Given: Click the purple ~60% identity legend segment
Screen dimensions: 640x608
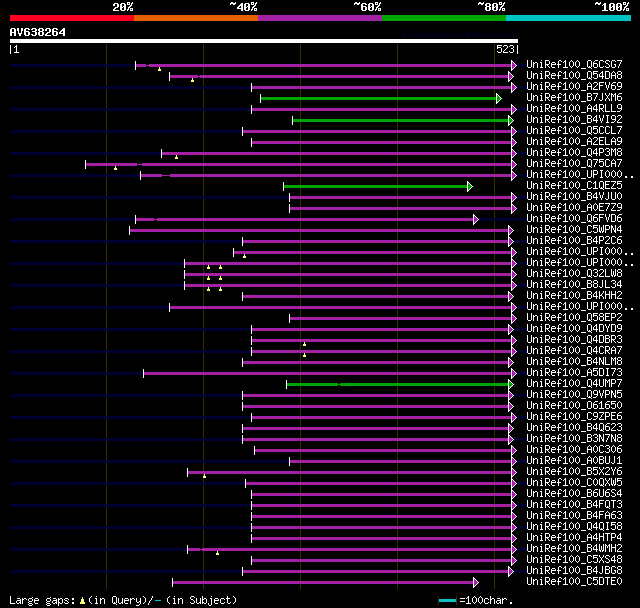Looking at the screenshot, I should pyautogui.click(x=320, y=18).
